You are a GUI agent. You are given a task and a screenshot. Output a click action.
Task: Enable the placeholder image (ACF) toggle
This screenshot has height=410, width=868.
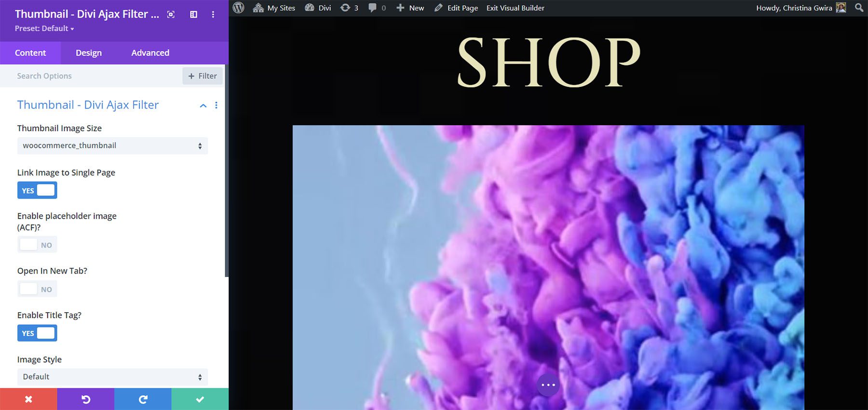click(37, 245)
